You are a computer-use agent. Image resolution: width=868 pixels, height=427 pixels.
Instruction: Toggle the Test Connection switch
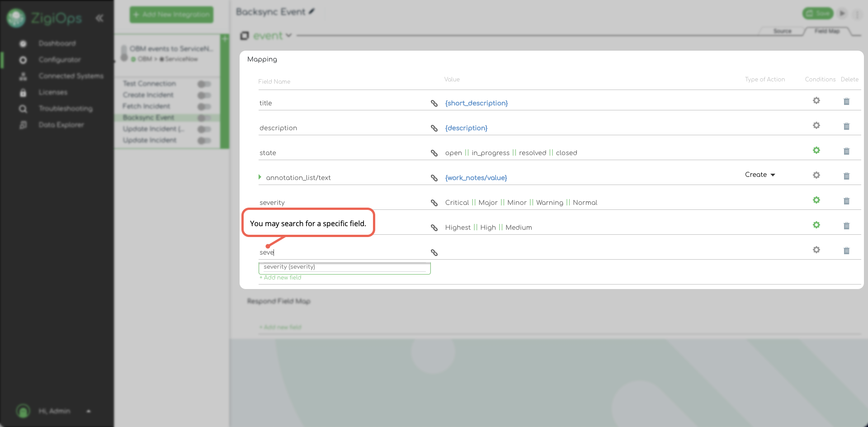click(204, 84)
